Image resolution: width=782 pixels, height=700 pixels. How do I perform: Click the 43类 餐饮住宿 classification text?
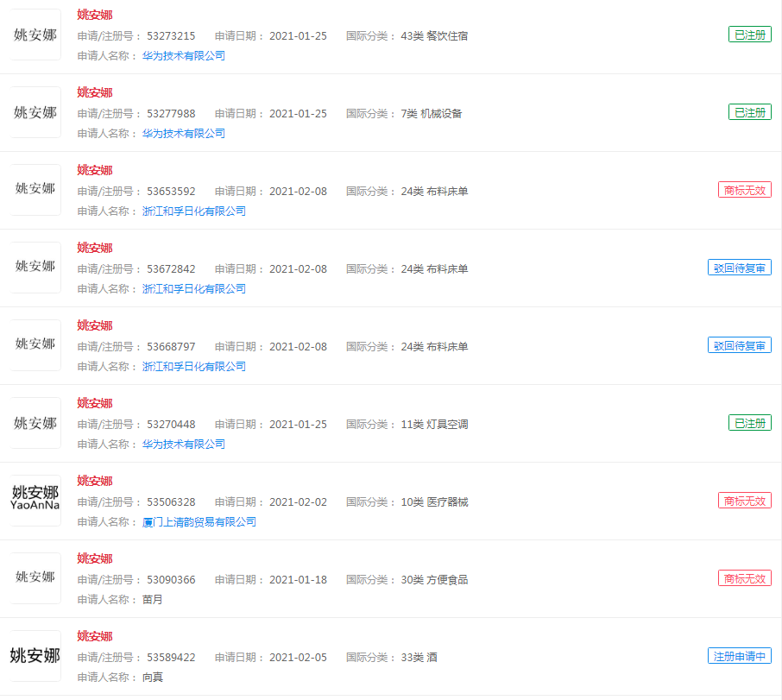point(434,36)
